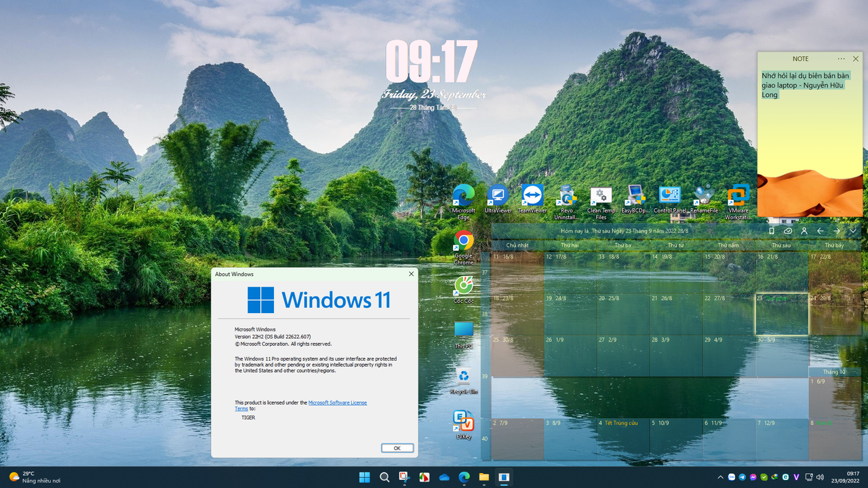Open the Note options menu via ellipsis
This screenshot has width=868, height=488.
[841, 58]
